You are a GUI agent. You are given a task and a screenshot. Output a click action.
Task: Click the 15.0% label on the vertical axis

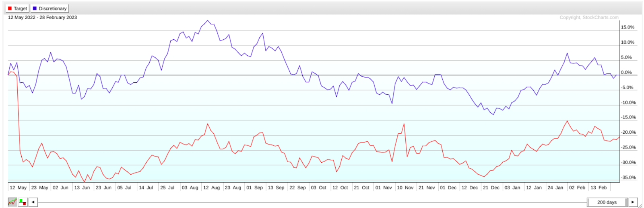pyautogui.click(x=627, y=27)
